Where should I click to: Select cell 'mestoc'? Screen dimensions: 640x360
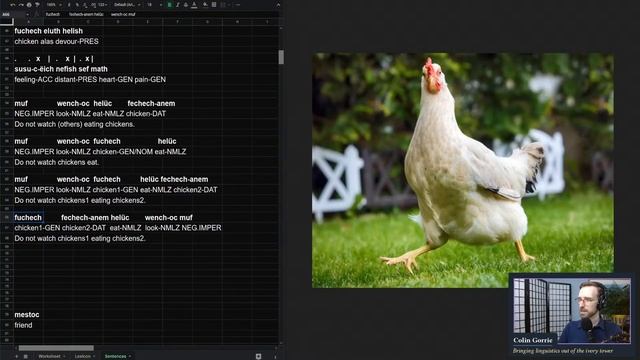27,315
